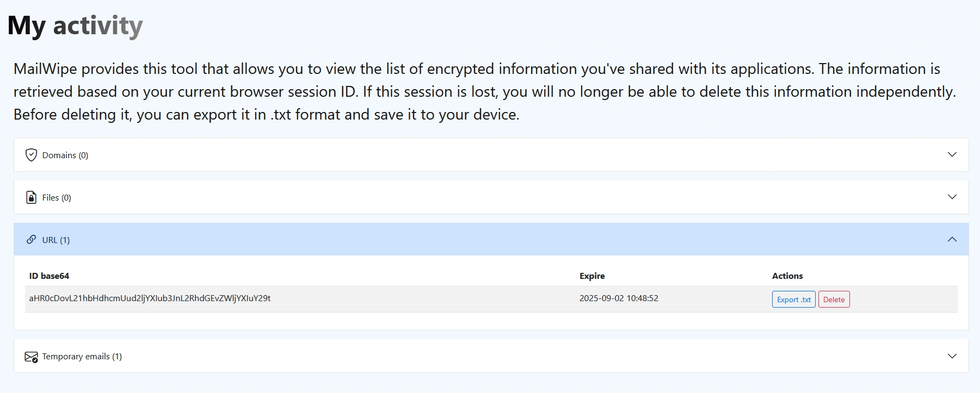
Task: Export the URL entry as .txt
Action: click(x=793, y=300)
